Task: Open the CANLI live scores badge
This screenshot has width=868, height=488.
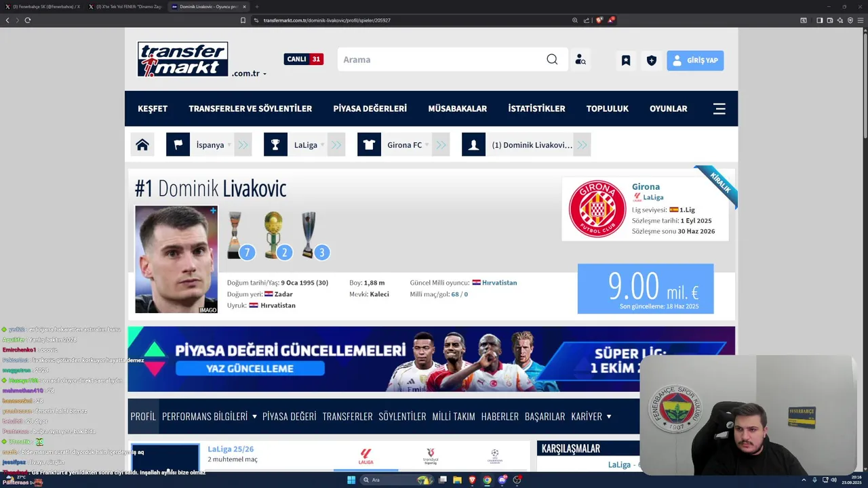Action: click(x=303, y=59)
